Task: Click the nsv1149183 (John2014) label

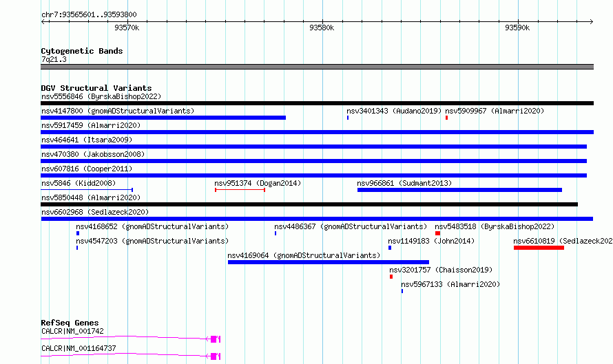Action: [431, 241]
